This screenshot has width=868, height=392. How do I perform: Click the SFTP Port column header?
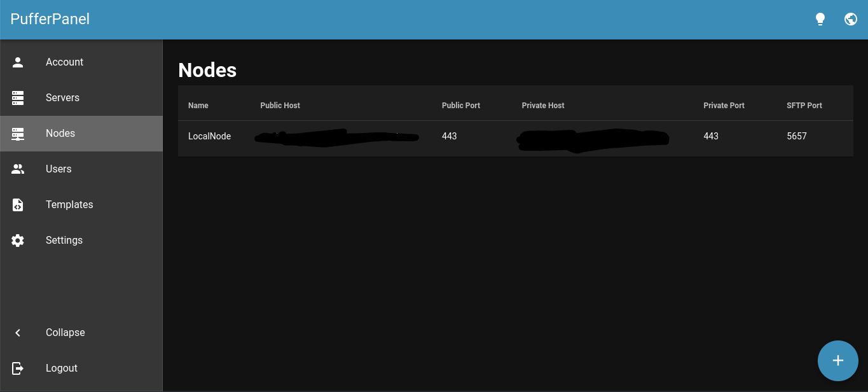click(804, 105)
